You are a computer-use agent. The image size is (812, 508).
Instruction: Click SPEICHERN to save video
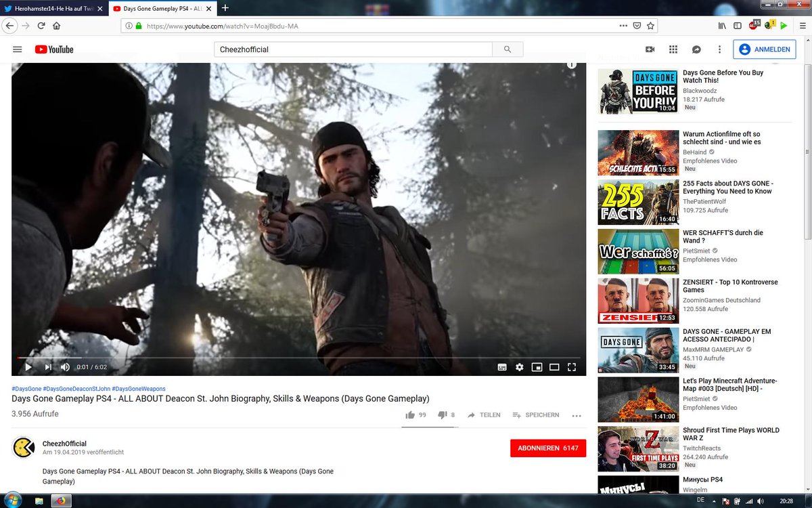tap(536, 415)
